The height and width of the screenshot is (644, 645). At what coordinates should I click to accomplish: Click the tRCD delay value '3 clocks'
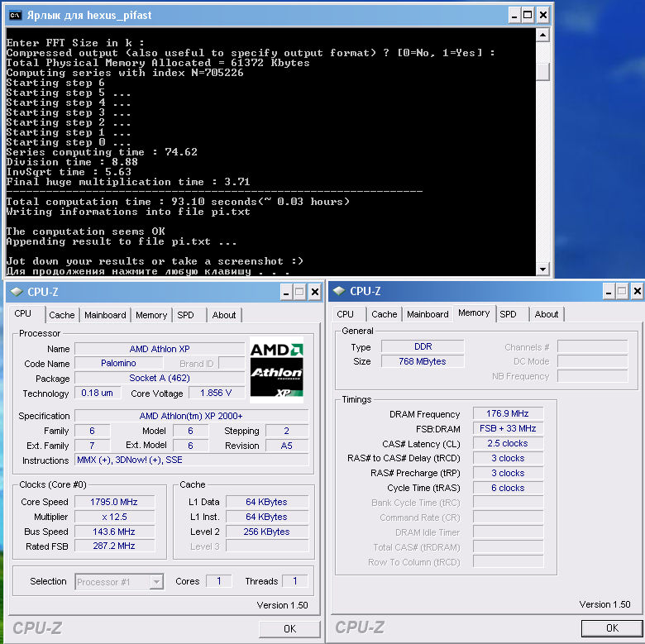[508, 458]
